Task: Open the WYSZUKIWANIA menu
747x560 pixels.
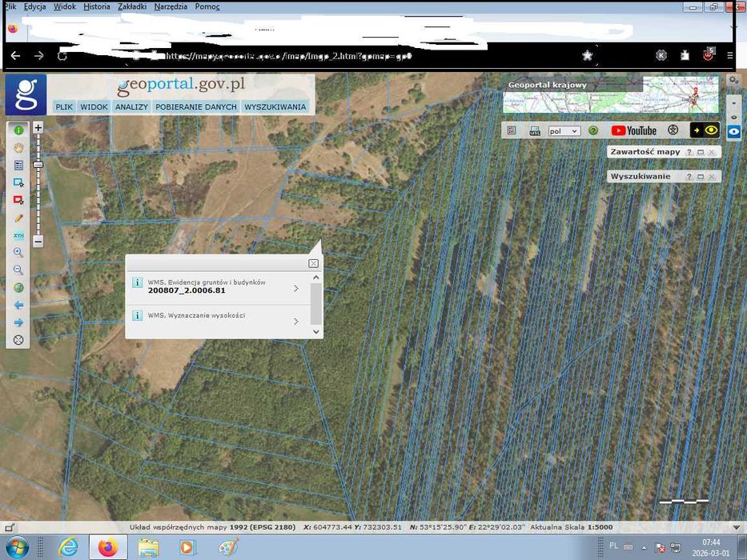Action: pos(275,106)
